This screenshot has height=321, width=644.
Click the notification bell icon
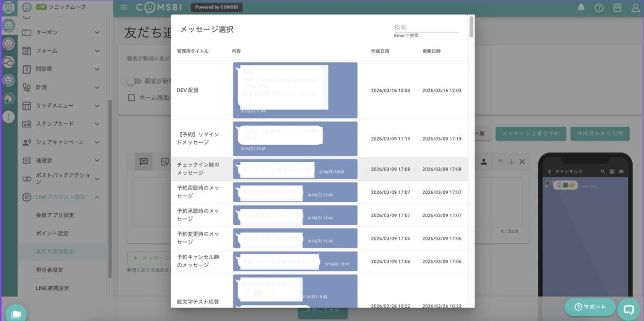(581, 8)
